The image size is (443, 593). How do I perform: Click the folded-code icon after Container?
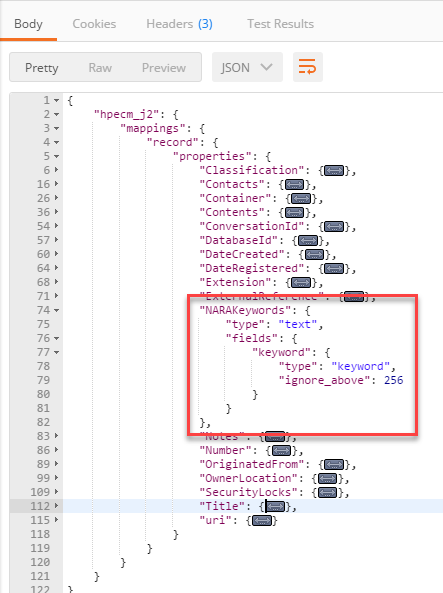(x=301, y=199)
